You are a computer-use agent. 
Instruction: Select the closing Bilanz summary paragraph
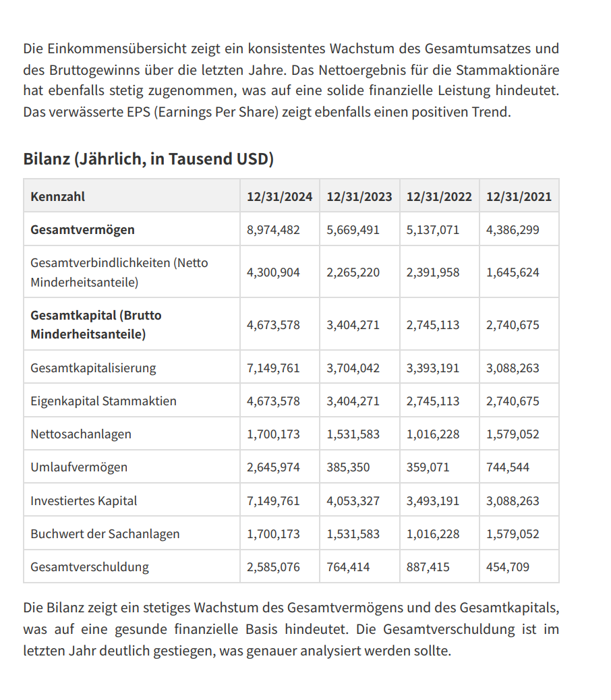(291, 629)
